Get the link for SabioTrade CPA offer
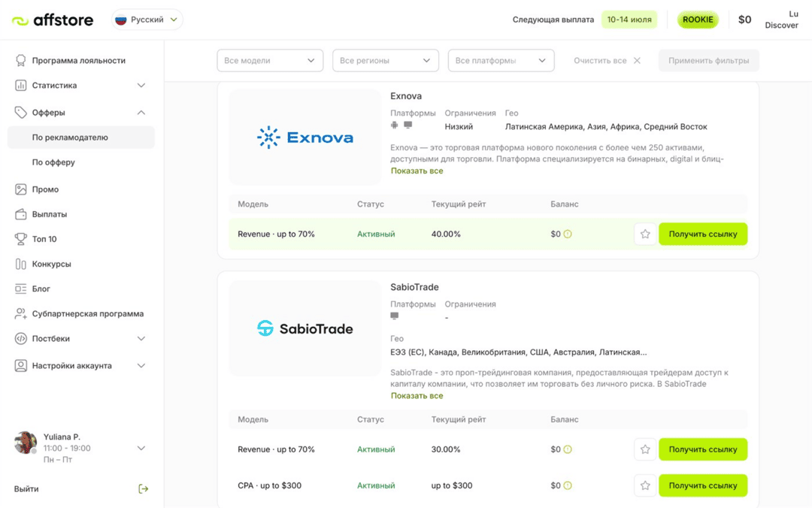This screenshot has height=508, width=812. (703, 485)
